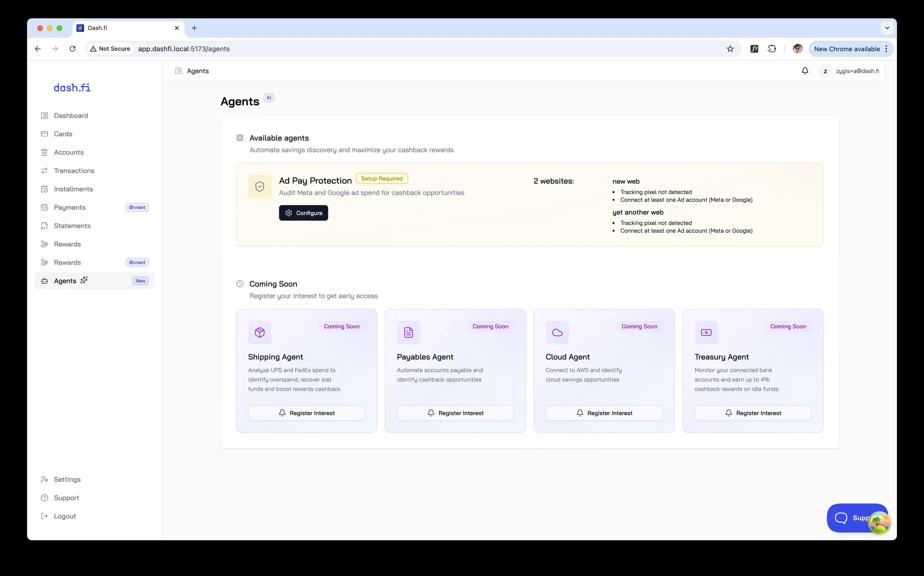Click the Shipping Agent box icon
The width and height of the screenshot is (924, 576).
click(x=259, y=332)
